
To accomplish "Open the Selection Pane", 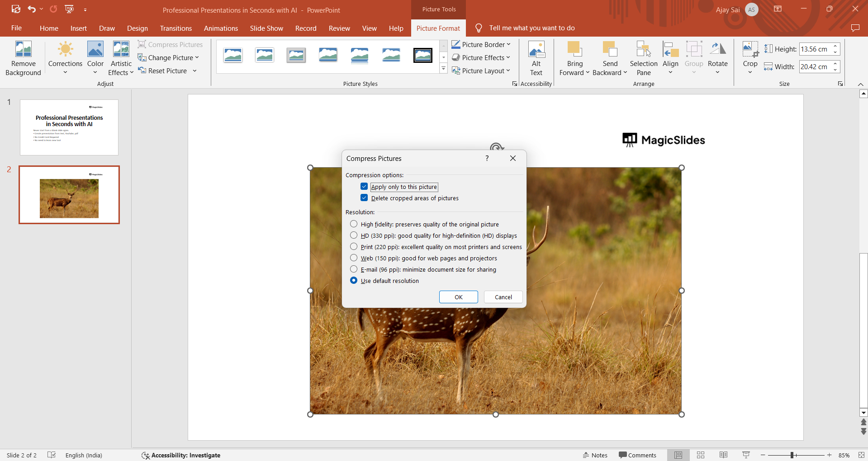I will click(643, 50).
